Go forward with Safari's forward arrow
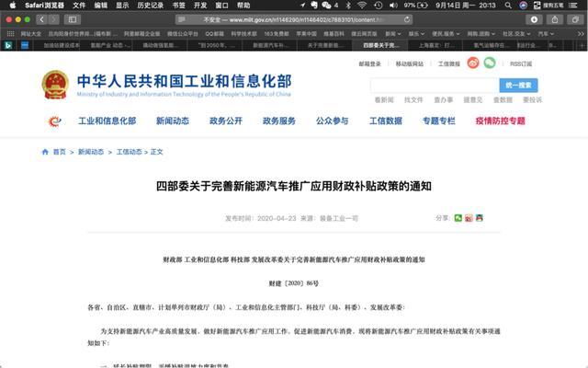This screenshot has height=368, width=588. point(53,19)
